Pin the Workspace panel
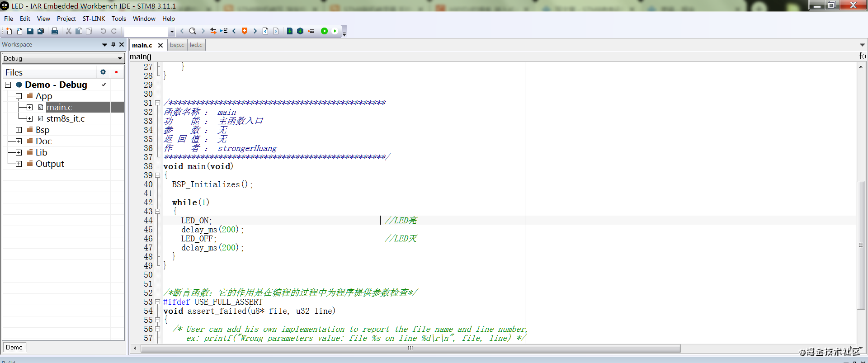 click(113, 45)
